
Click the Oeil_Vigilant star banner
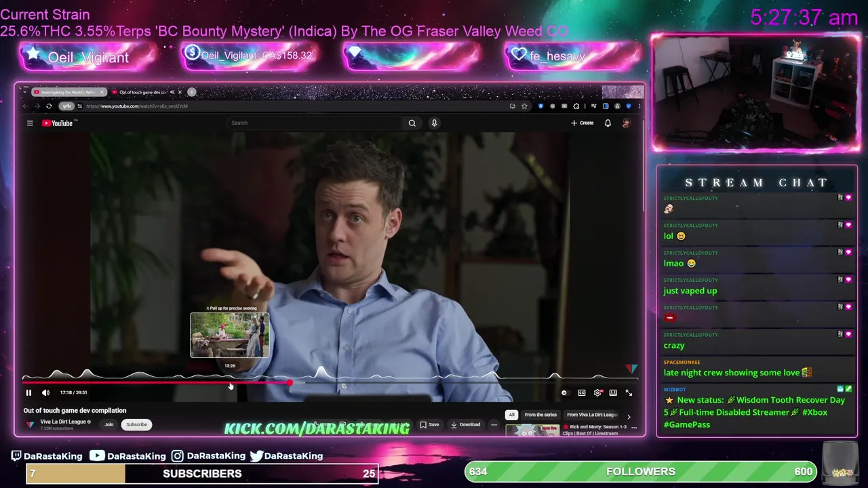[87, 56]
